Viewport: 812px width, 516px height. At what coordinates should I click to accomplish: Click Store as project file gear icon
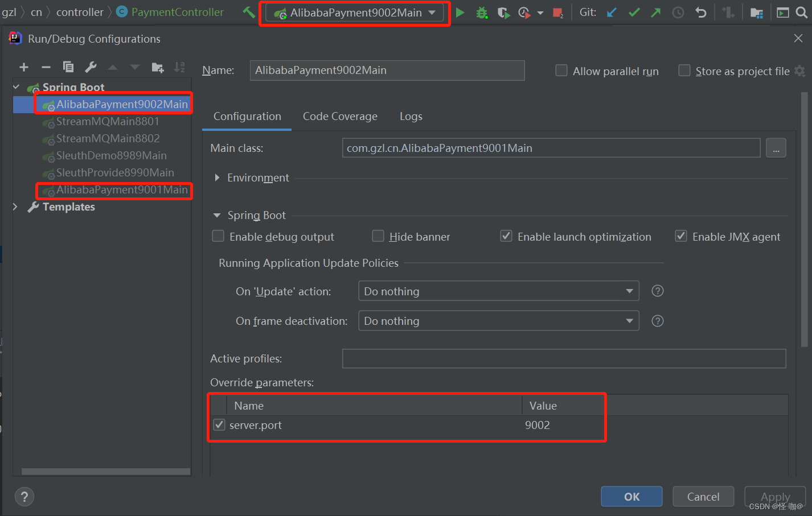(800, 71)
